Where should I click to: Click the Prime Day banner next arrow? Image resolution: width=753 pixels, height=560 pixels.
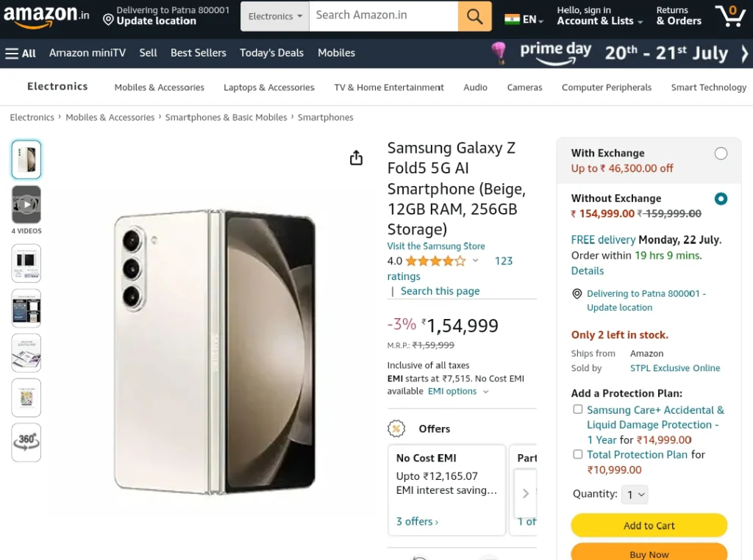pos(744,53)
